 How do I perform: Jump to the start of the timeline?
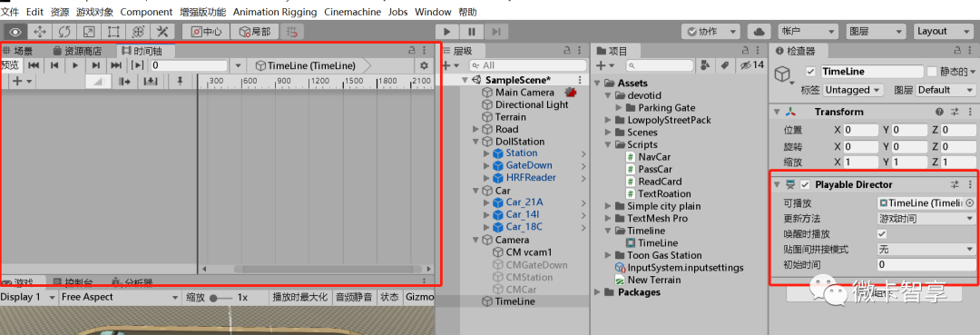pyautogui.click(x=34, y=65)
